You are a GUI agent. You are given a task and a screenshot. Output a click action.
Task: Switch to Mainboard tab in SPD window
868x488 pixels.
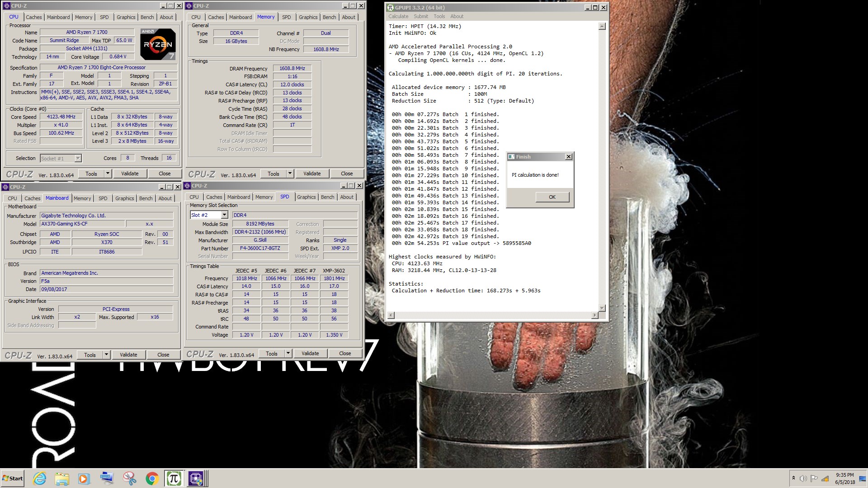pyautogui.click(x=239, y=197)
